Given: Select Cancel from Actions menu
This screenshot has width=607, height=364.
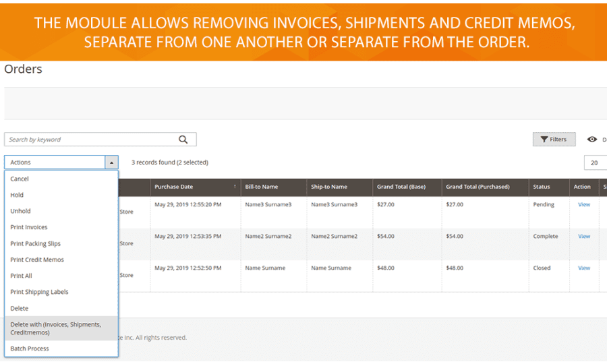Looking at the screenshot, I should (x=20, y=179).
